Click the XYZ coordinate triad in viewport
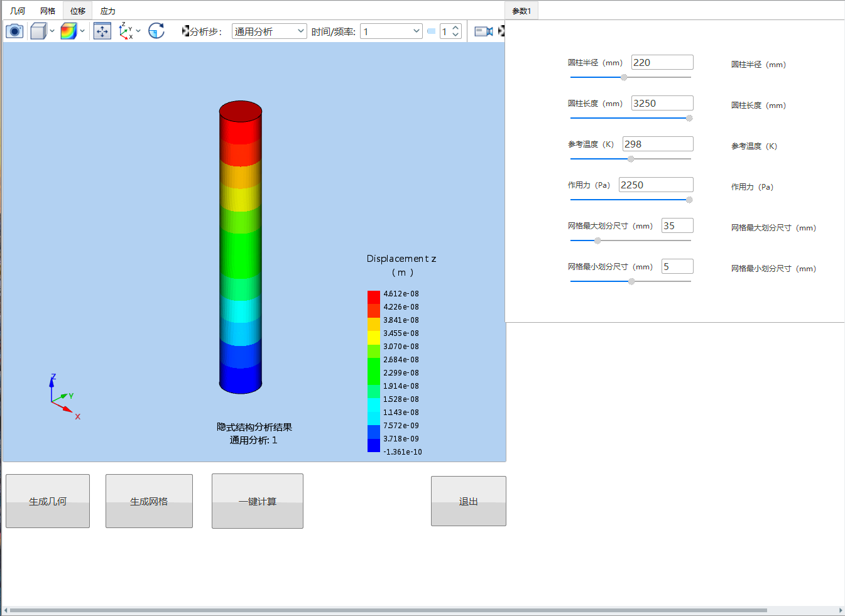845x616 pixels. pyautogui.click(x=65, y=397)
